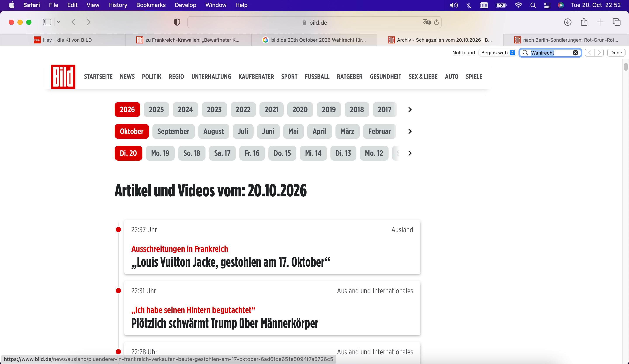Go back with the back arrow
Viewport: 629px width, 364px height.
73,22
